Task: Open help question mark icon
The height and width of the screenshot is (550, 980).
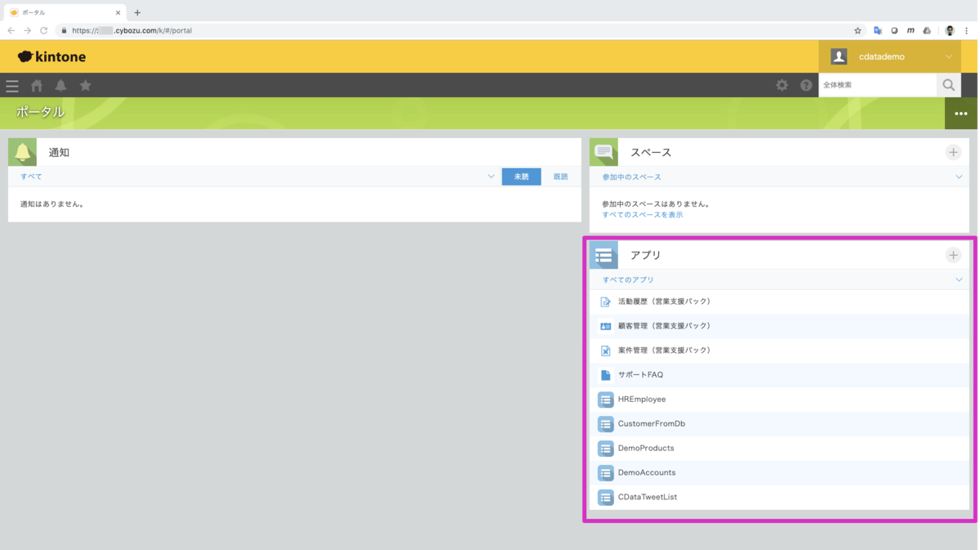Action: [x=806, y=85]
